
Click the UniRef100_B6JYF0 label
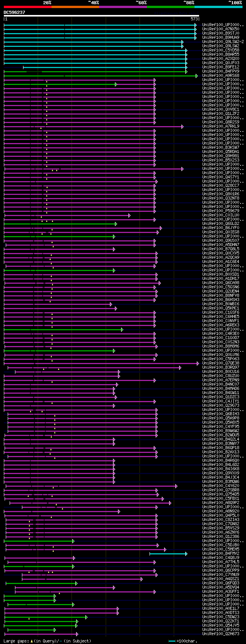tap(221, 228)
